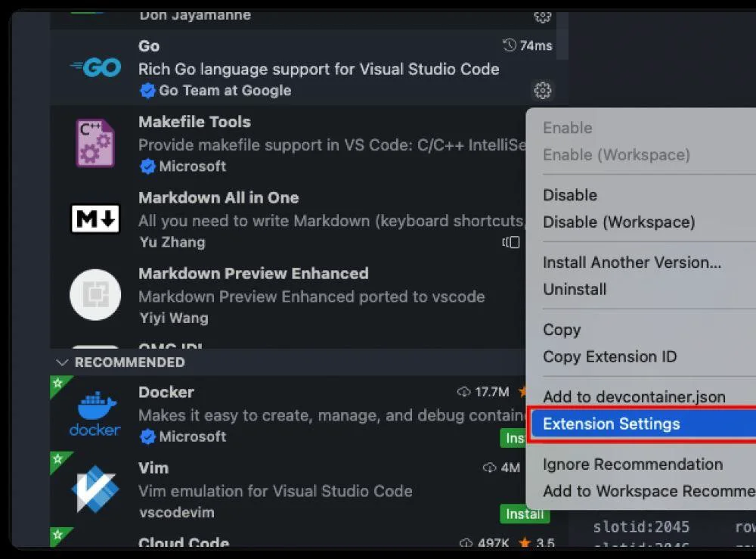Click the star rating icon for Cloud Code
Screen dimensions: 756x559
[x=525, y=542]
